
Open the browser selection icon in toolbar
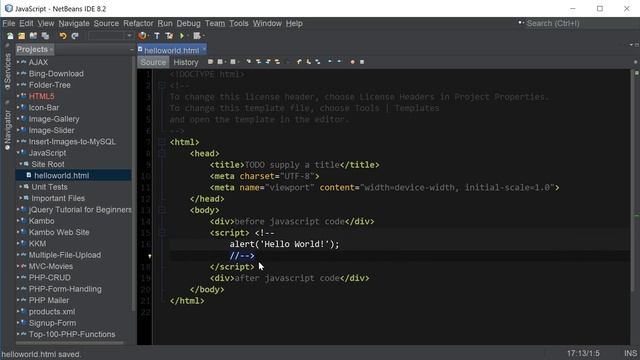pyautogui.click(x=142, y=36)
